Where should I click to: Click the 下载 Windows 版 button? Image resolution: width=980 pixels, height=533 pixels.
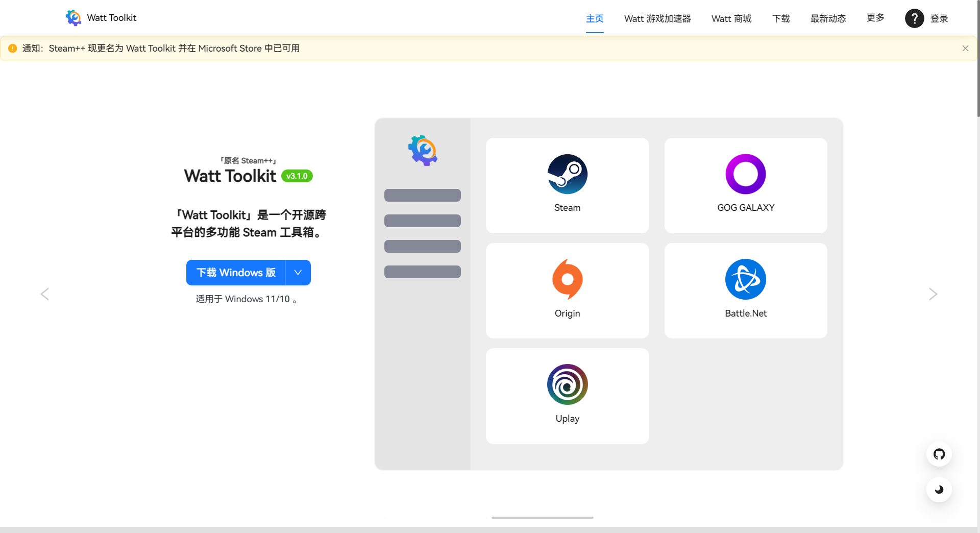click(235, 273)
